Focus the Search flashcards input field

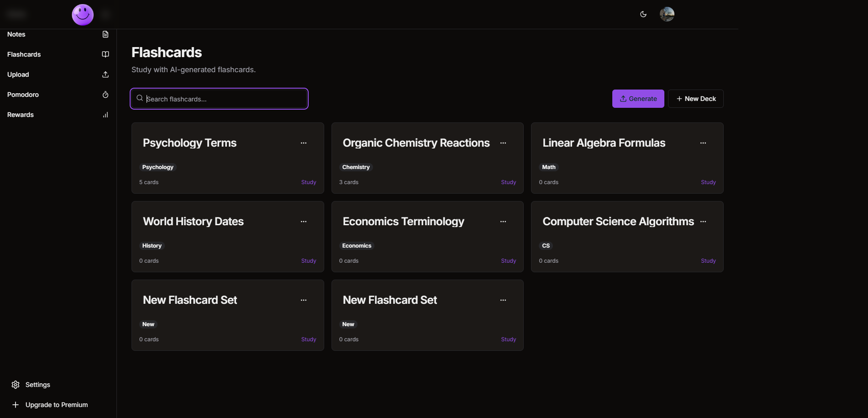[224, 99]
